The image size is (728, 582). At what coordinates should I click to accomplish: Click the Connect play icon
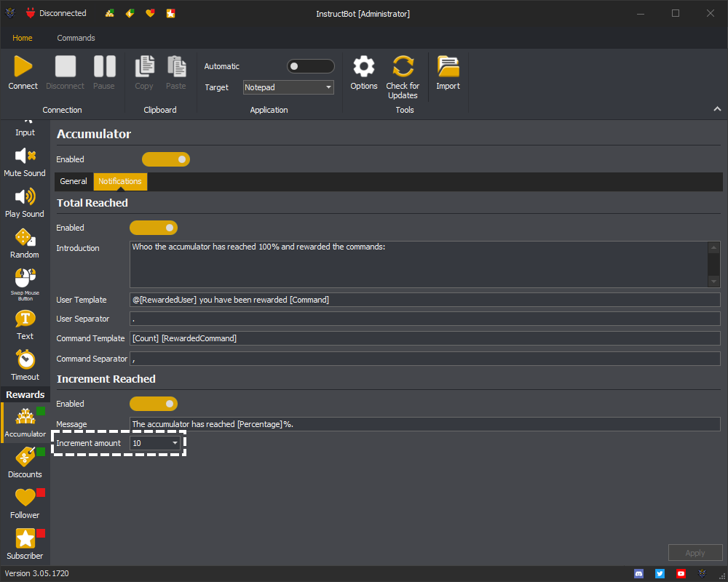23,66
